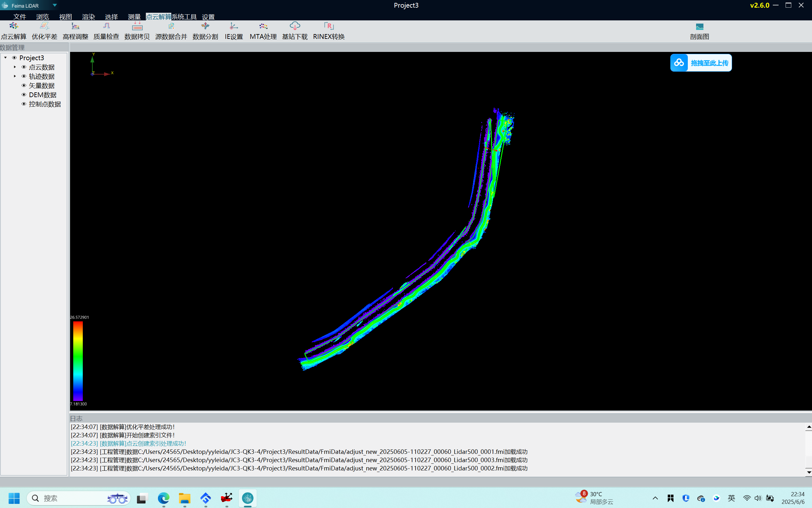Toggle visibility of 点云数据 node

point(24,67)
